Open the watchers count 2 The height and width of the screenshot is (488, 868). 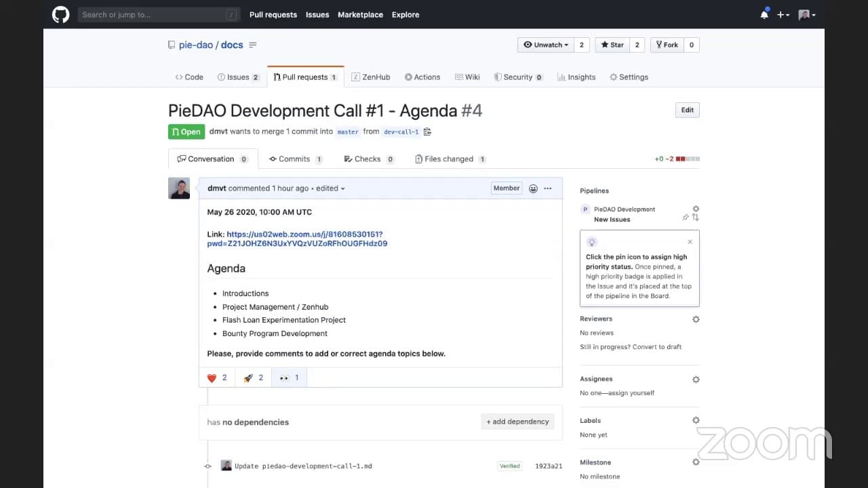click(x=581, y=45)
